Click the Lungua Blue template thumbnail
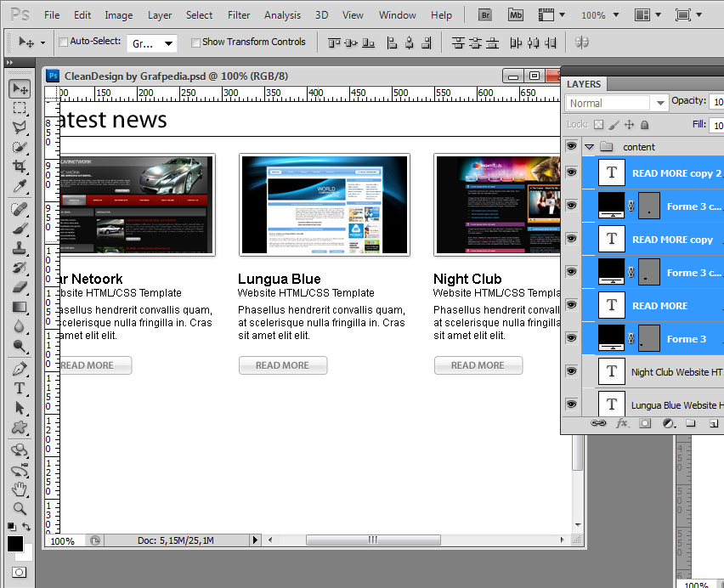The image size is (724, 588). 325,205
